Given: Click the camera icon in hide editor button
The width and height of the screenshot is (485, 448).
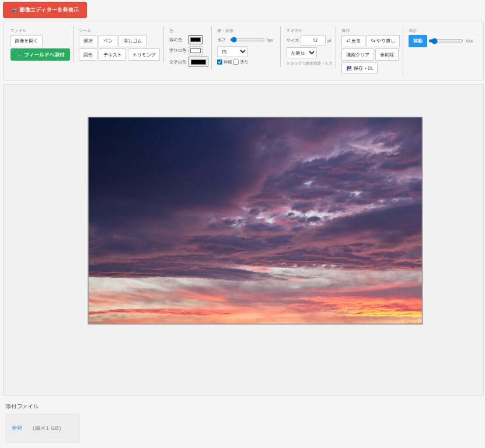Looking at the screenshot, I should [x=14, y=10].
